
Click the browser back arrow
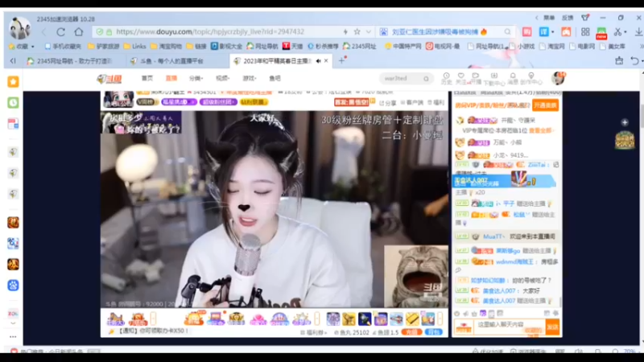point(43,31)
